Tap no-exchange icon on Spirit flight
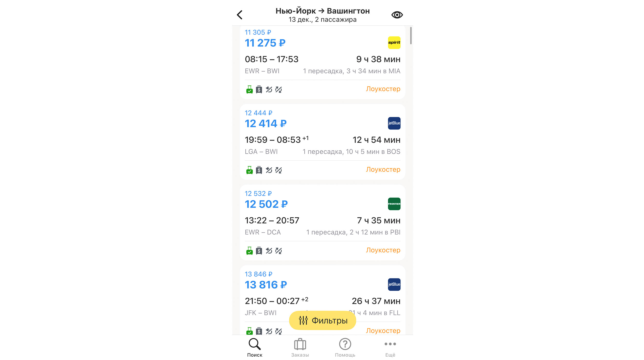Image resolution: width=644 pixels, height=360 pixels. coord(279,89)
